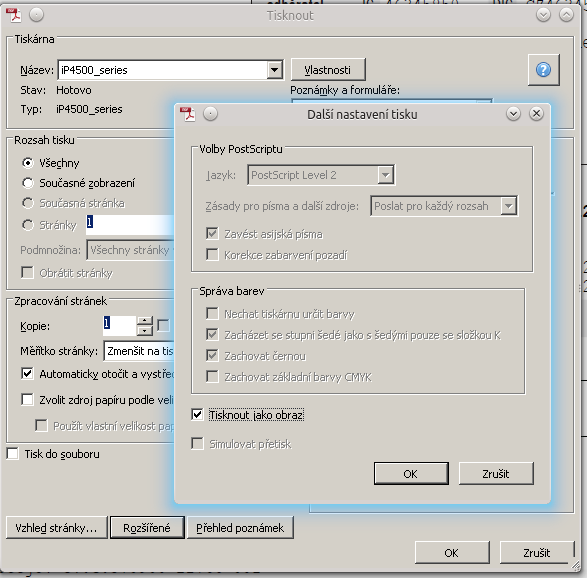Increase Kopie count with the up stepper arrow
The image size is (587, 578).
tap(145, 321)
